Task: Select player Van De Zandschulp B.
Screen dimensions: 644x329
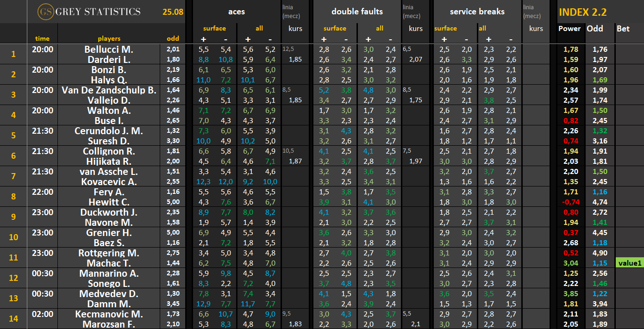Action: [x=109, y=90]
